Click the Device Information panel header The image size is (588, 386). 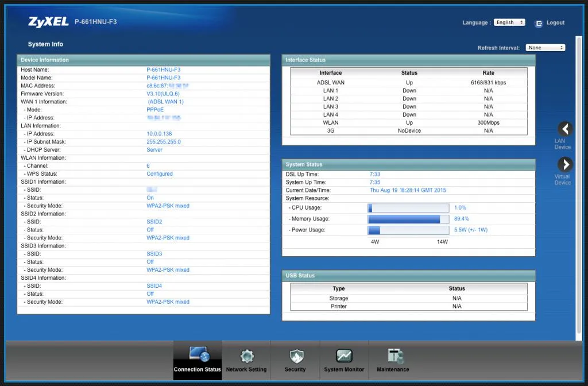coord(144,60)
